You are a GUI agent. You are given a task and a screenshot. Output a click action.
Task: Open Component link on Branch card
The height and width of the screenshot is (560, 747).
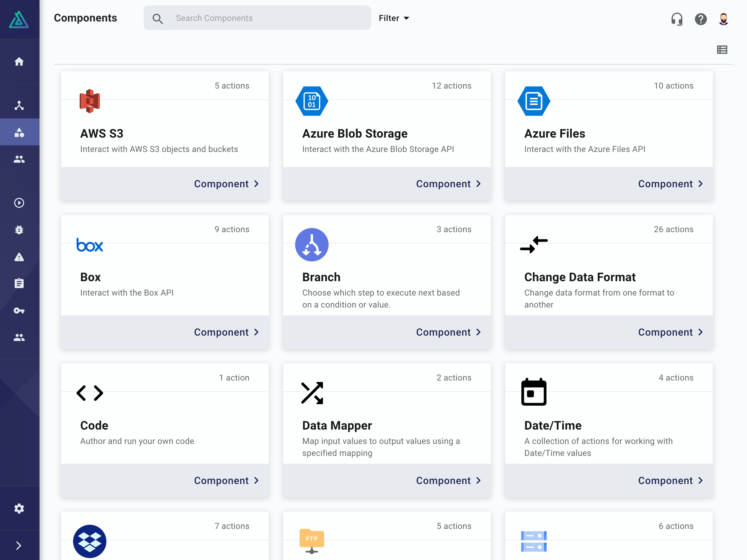pos(449,332)
